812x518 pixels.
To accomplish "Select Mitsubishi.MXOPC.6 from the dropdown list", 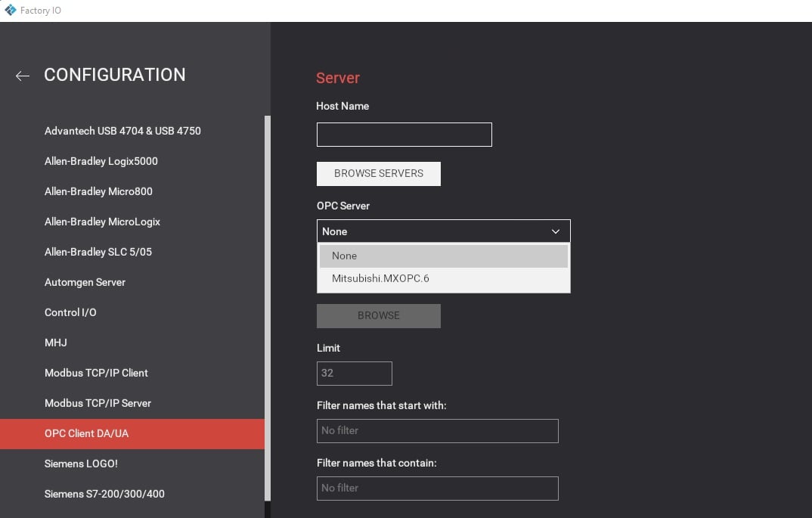I will [x=381, y=278].
